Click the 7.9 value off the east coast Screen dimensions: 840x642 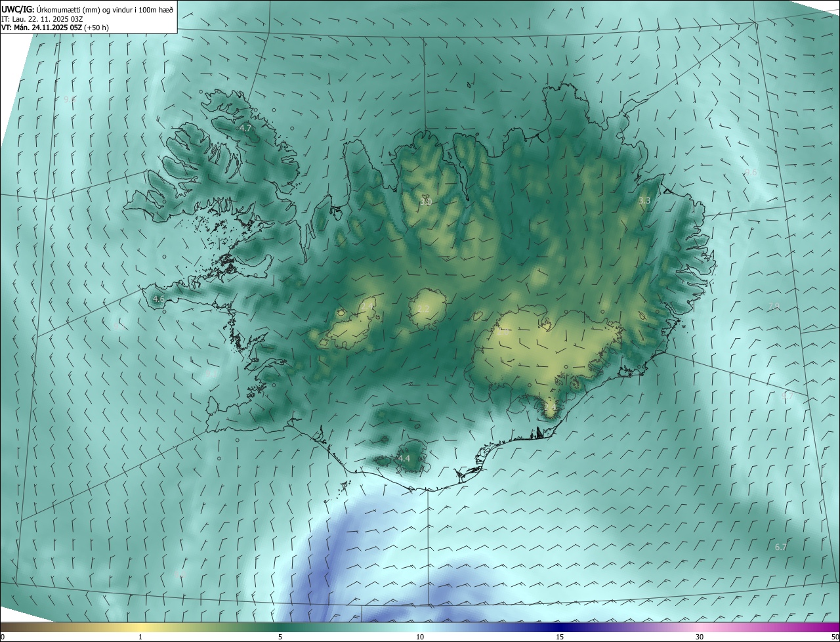coord(774,307)
